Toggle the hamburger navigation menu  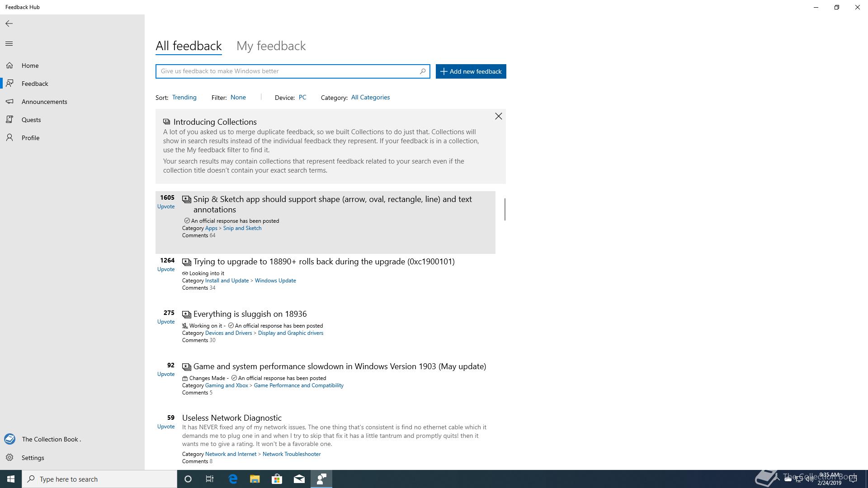(9, 44)
